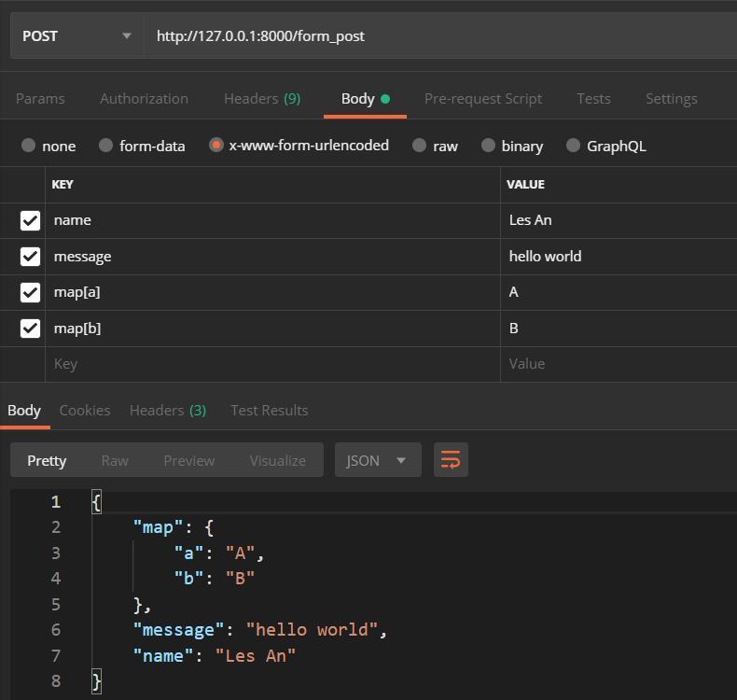The height and width of the screenshot is (700, 737).
Task: Click "Les An" in the JSON response
Action: point(256,656)
